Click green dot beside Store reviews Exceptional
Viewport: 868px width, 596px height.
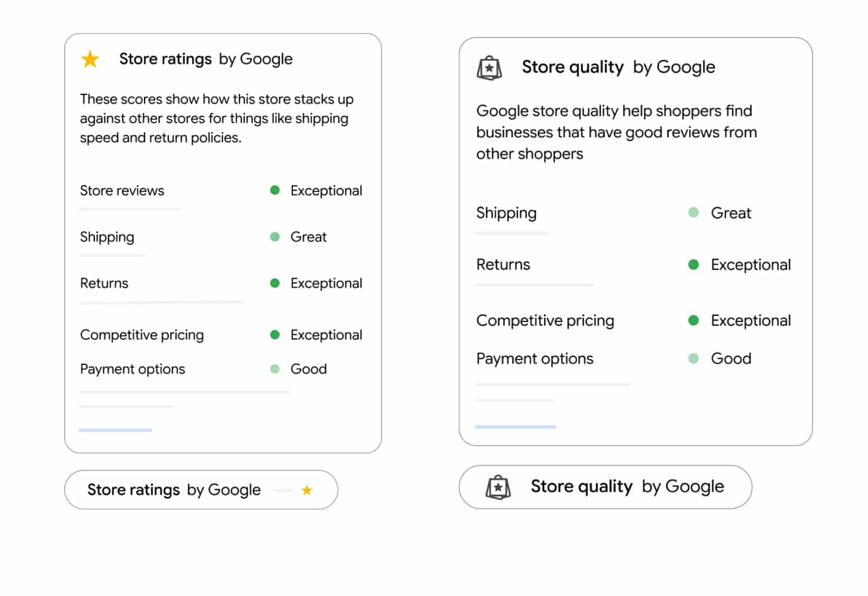(275, 191)
